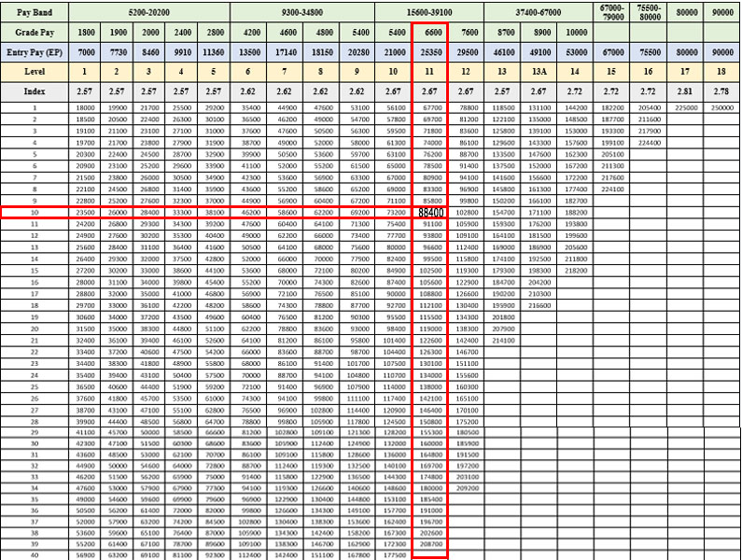Click the 67000-79000 pay band header
The width and height of the screenshot is (742, 560).
(x=612, y=10)
